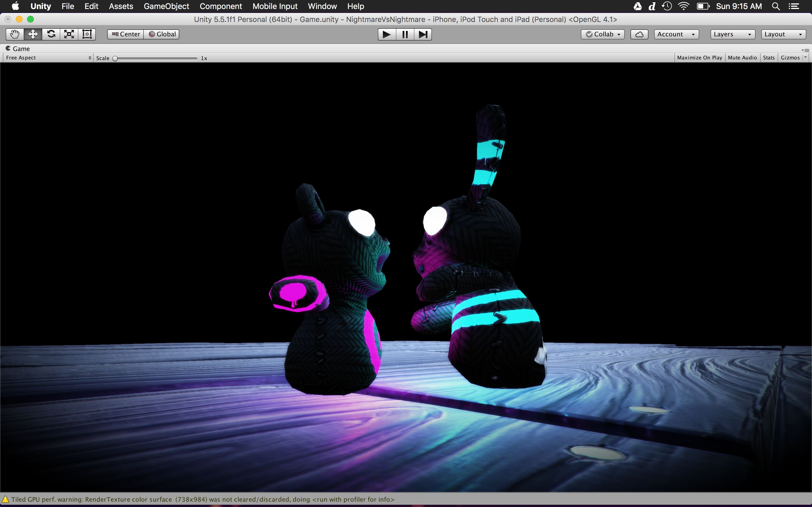Image resolution: width=812 pixels, height=507 pixels.
Task: Open the Mobile Input menu
Action: coord(275,6)
